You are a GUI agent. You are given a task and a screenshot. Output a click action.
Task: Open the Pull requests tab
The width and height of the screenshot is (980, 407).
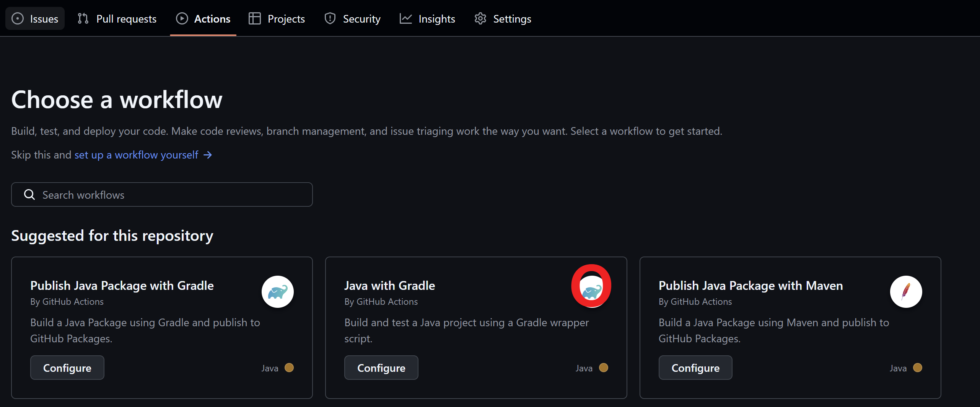point(117,18)
